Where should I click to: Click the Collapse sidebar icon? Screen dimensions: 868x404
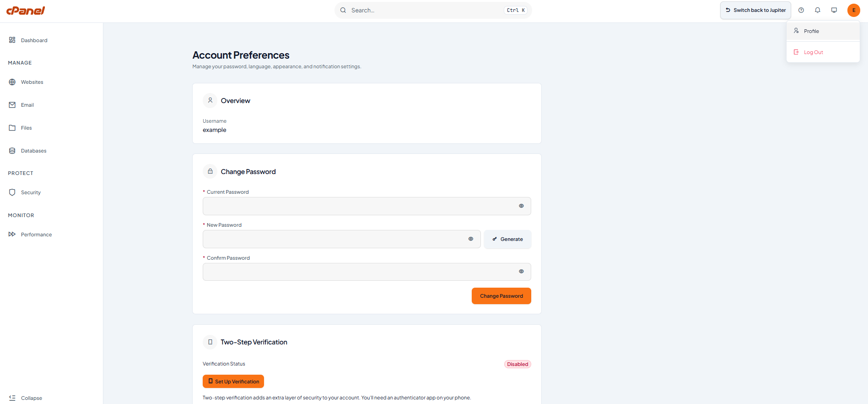(12, 398)
